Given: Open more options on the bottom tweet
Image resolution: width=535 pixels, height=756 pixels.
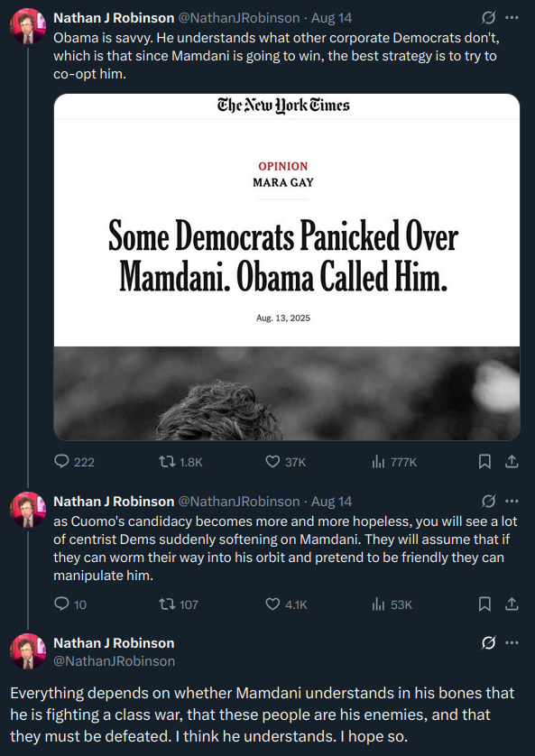Looking at the screenshot, I should [x=512, y=642].
